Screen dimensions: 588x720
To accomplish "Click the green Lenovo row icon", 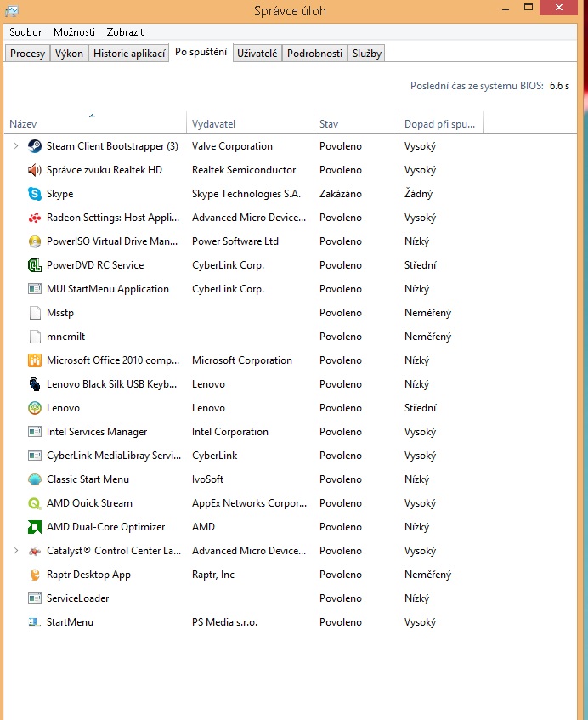I will click(x=35, y=408).
